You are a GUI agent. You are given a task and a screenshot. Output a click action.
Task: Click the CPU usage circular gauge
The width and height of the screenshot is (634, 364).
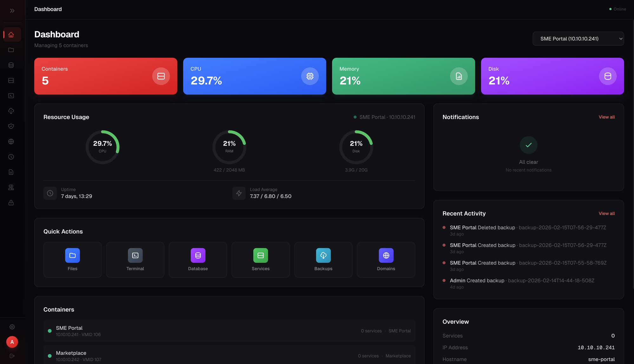[x=102, y=147]
